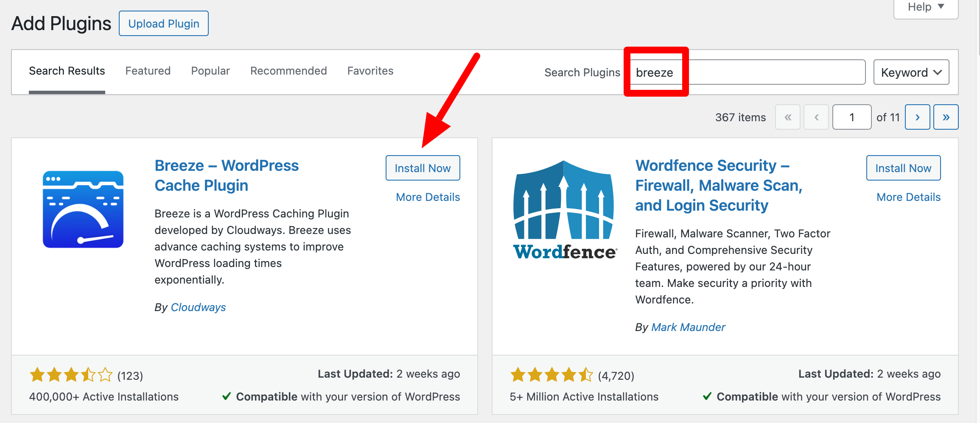Image resolution: width=980 pixels, height=423 pixels.
Task: Click the 'Add Plugins' page heading
Action: [x=61, y=24]
